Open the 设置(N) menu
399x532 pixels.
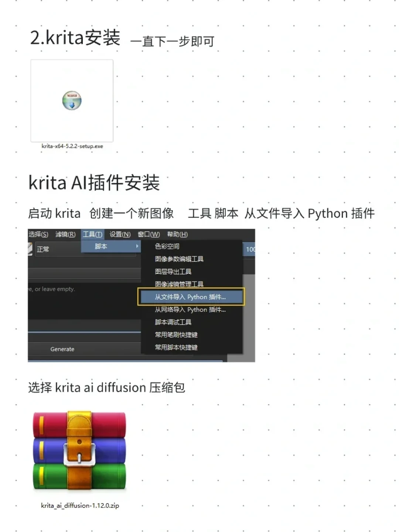[x=120, y=234]
